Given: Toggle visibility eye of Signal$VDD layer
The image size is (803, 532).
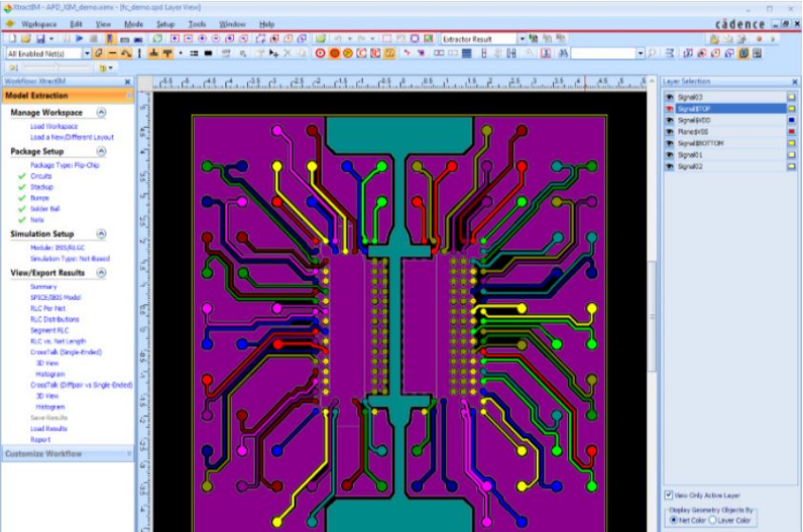Looking at the screenshot, I should pos(669,120).
